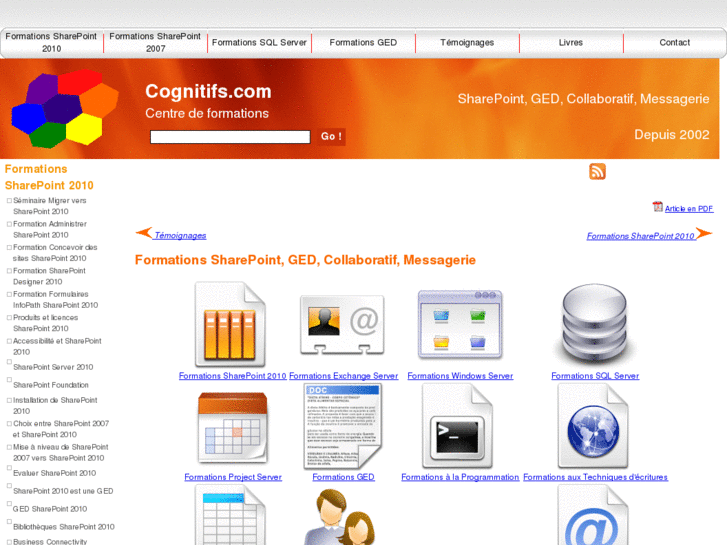Open the SQL Server database cylinder icon

595,324
